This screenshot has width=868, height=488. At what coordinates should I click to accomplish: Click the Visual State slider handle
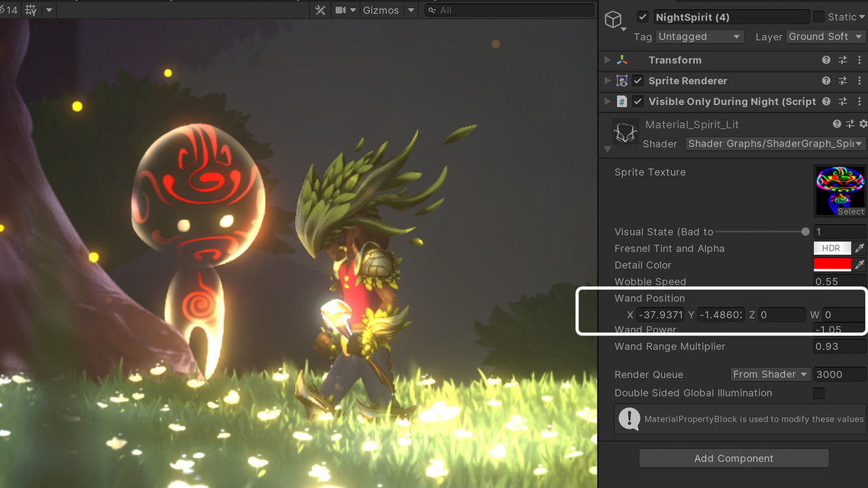806,232
